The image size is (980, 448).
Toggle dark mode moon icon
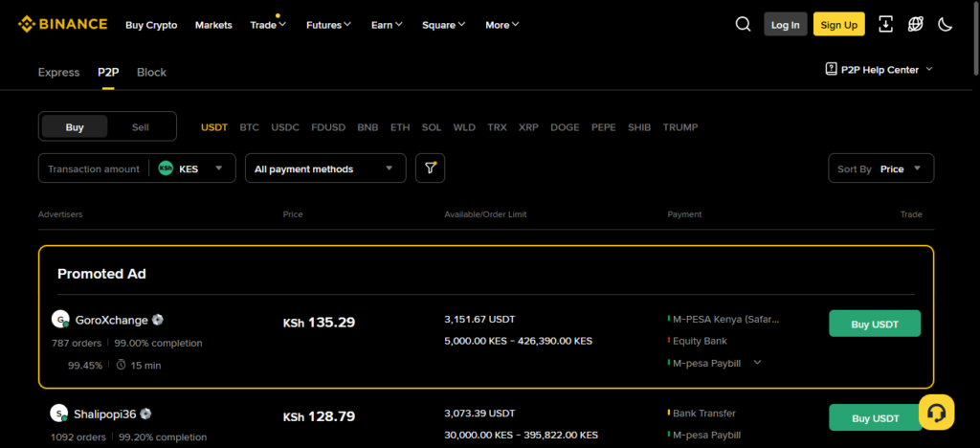pos(946,24)
